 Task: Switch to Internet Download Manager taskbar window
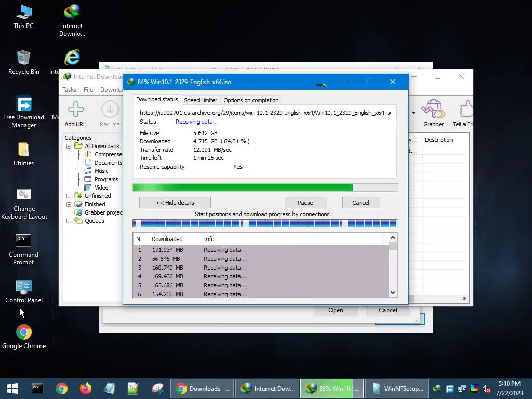268,389
